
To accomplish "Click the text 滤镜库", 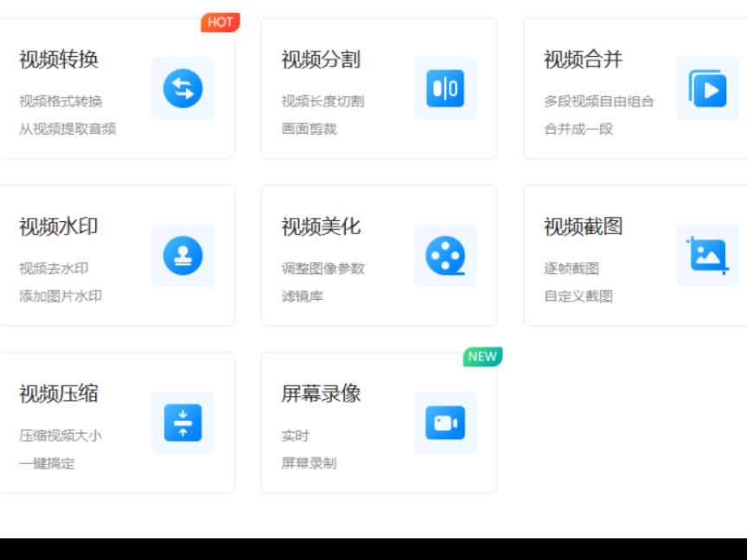I will coord(302,296).
